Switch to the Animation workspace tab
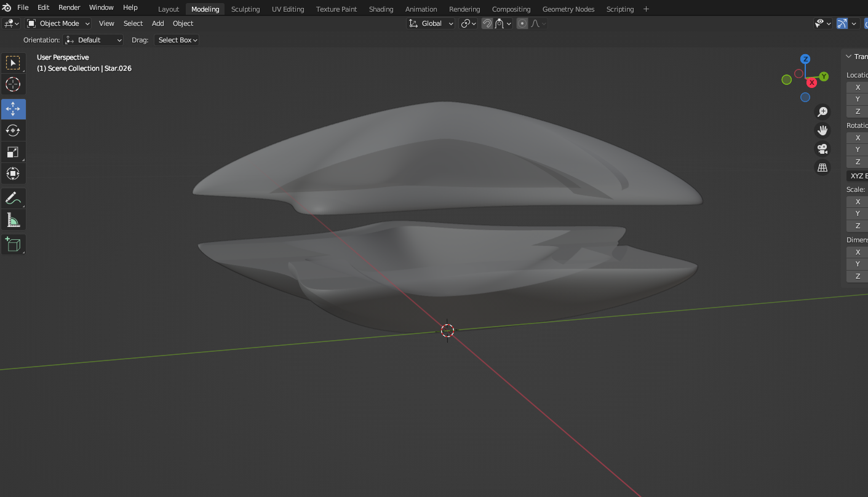This screenshot has width=868, height=497. tap(421, 9)
